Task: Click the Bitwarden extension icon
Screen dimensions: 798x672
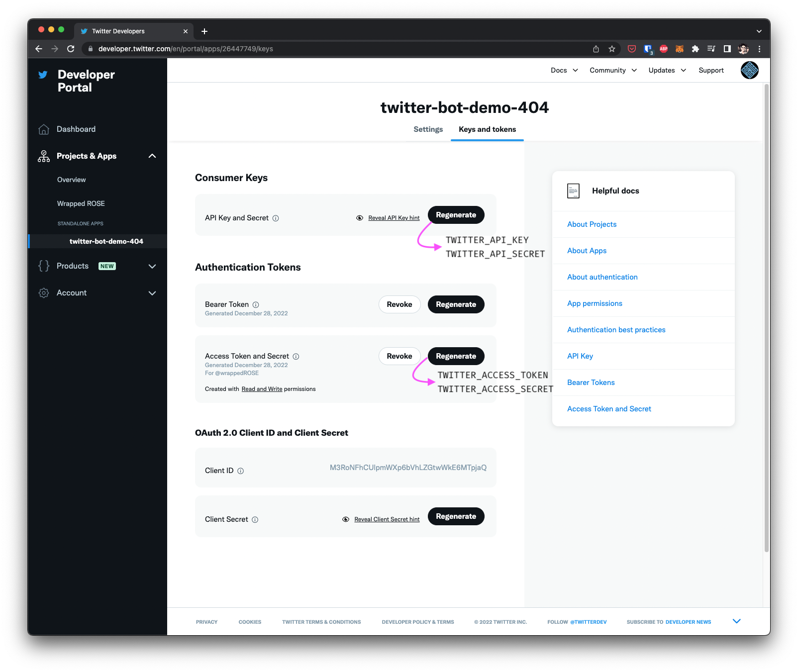Action: pos(647,49)
